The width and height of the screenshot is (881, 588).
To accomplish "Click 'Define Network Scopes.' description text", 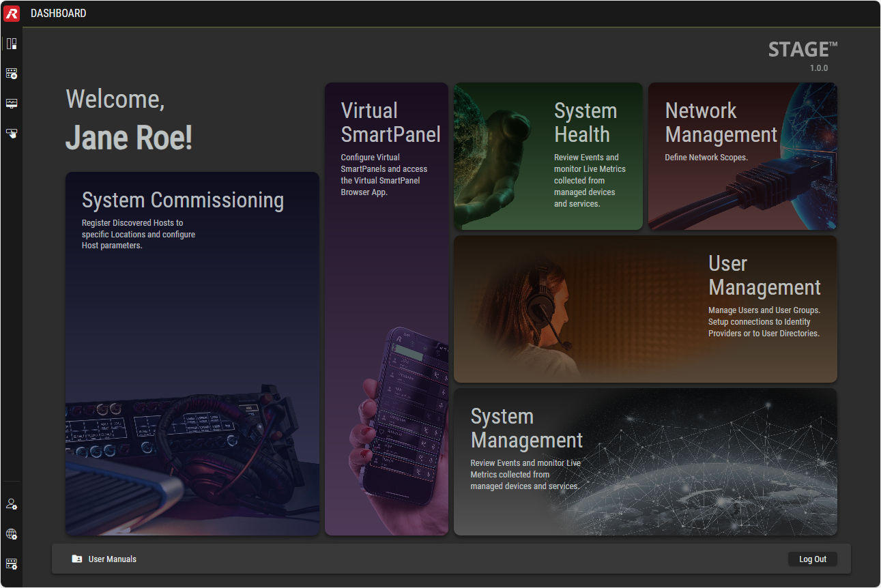I will tap(706, 158).
